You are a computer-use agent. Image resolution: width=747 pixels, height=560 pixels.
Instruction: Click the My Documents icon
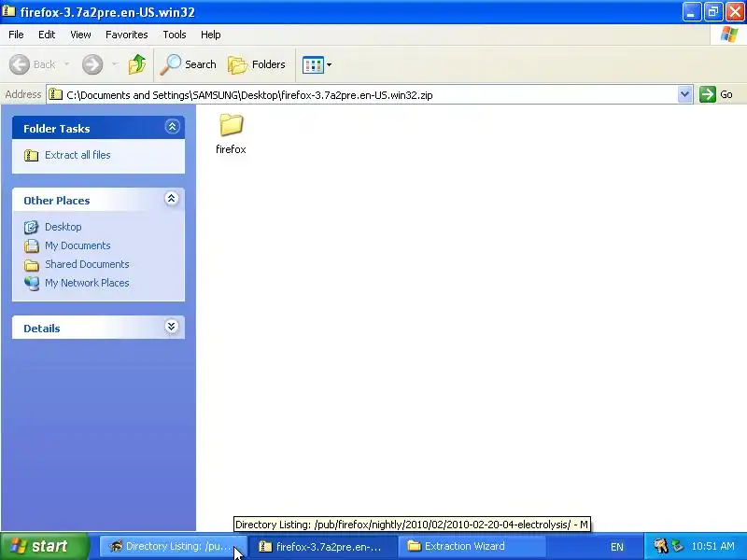click(x=31, y=245)
